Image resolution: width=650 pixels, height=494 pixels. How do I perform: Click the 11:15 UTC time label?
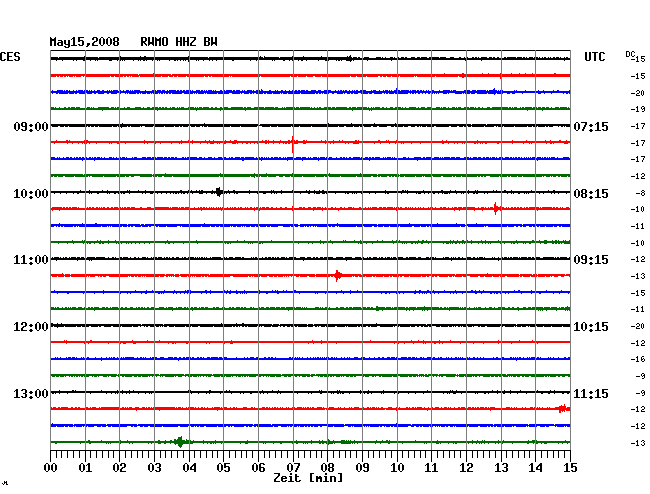(591, 393)
